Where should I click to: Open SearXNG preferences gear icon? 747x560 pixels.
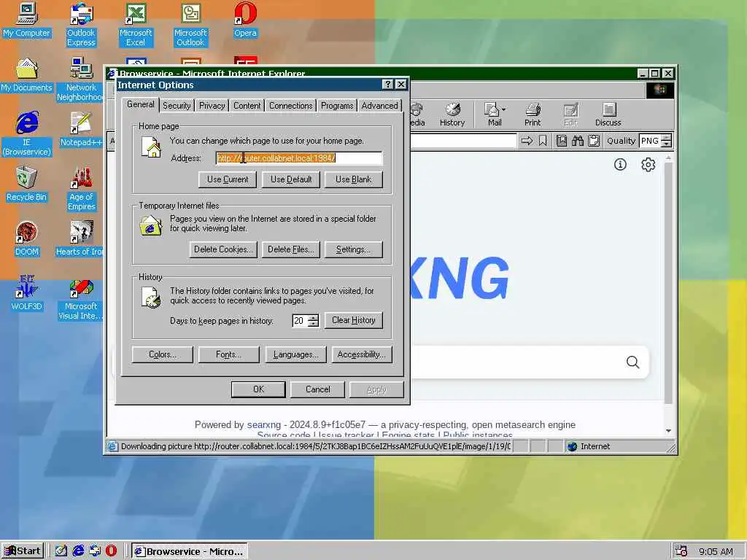pyautogui.click(x=648, y=165)
